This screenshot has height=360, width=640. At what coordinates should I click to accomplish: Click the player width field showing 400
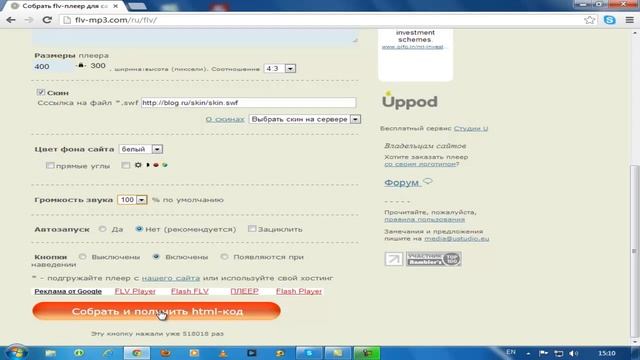tap(53, 66)
